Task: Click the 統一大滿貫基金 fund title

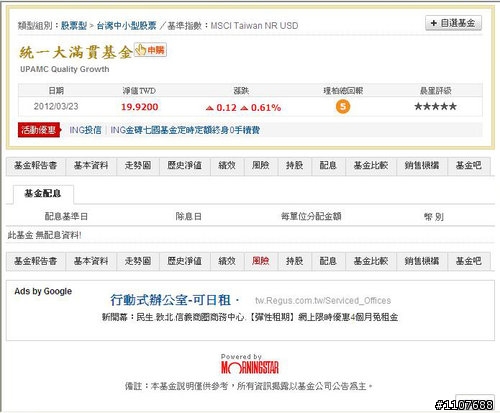Action: point(76,52)
